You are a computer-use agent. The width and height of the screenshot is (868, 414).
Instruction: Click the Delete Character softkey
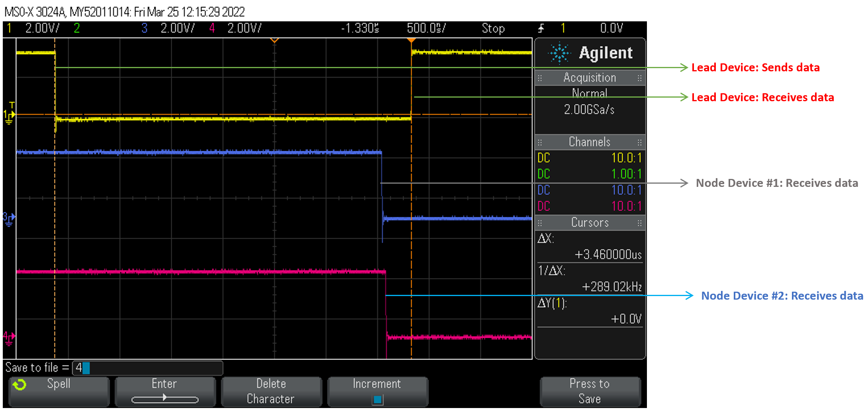(271, 391)
